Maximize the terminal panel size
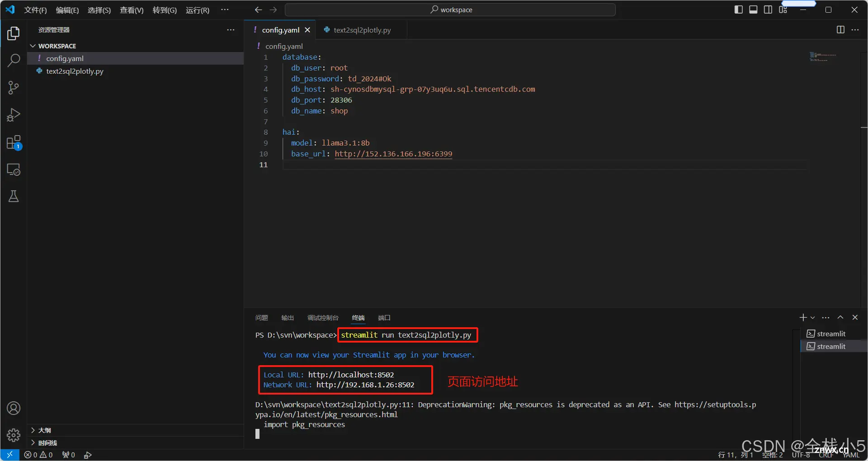The height and width of the screenshot is (461, 868). (840, 318)
